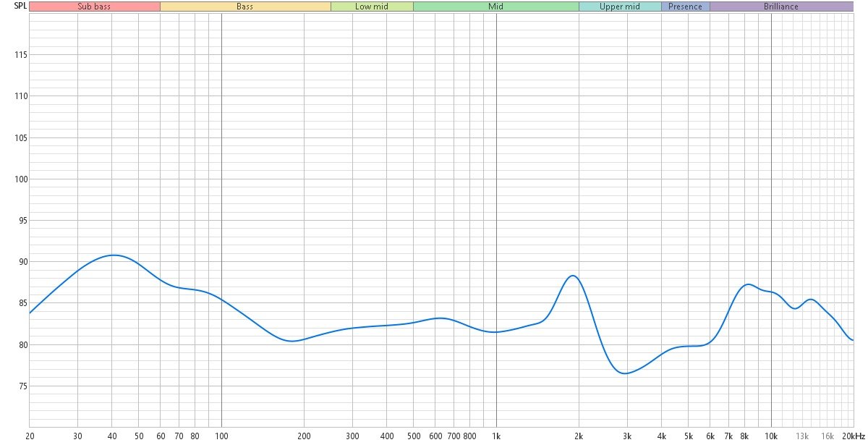Click the Low mid band label

click(x=372, y=7)
